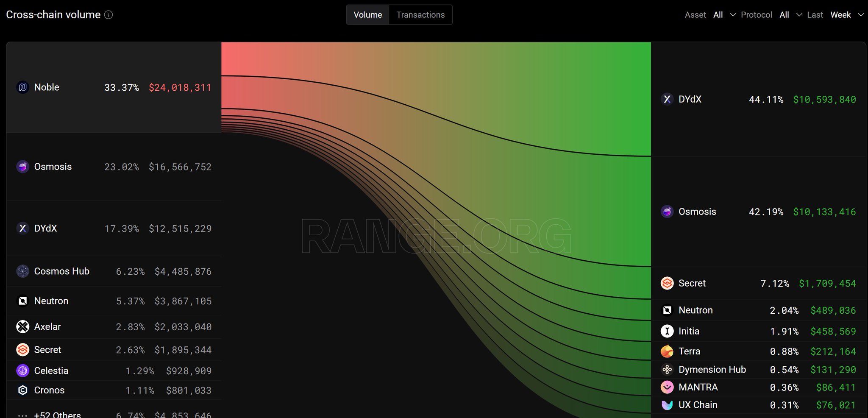Click the Cosmos Hub logo icon
Viewport: 868px width, 418px height.
pos(22,271)
